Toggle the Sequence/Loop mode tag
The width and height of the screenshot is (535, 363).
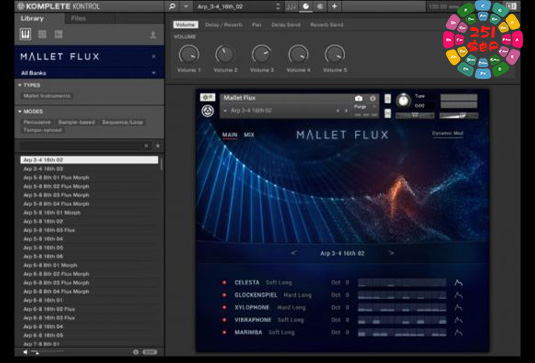click(x=122, y=122)
